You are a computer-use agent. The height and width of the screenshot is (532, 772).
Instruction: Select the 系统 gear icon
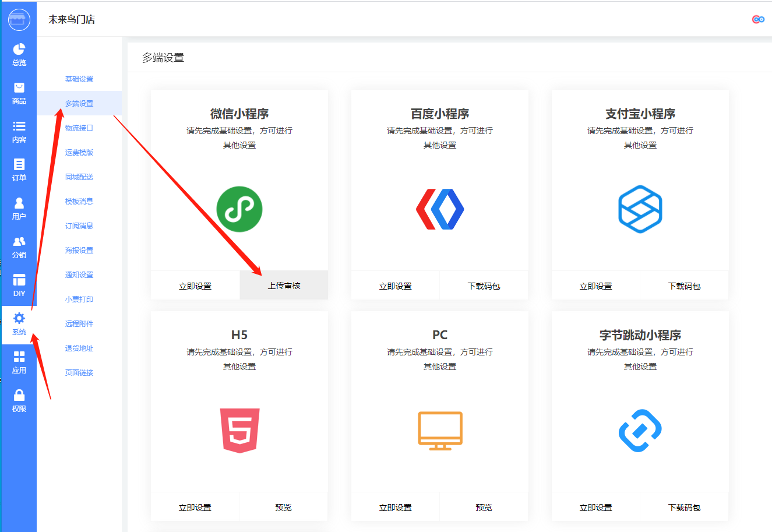19,318
